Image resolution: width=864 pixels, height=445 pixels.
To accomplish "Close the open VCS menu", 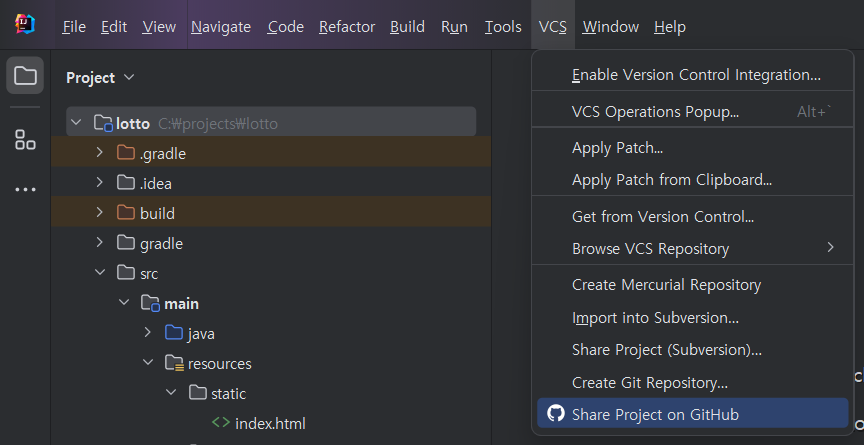I will point(553,26).
